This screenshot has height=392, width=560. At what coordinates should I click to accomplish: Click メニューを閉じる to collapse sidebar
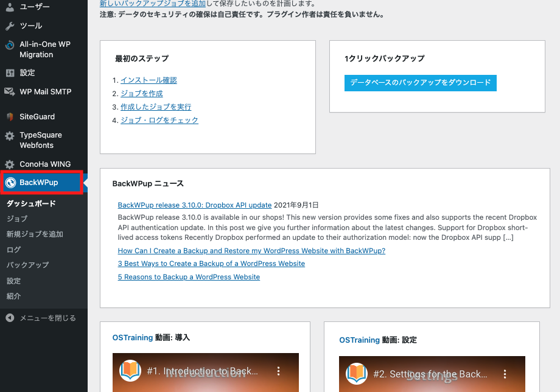tap(48, 318)
